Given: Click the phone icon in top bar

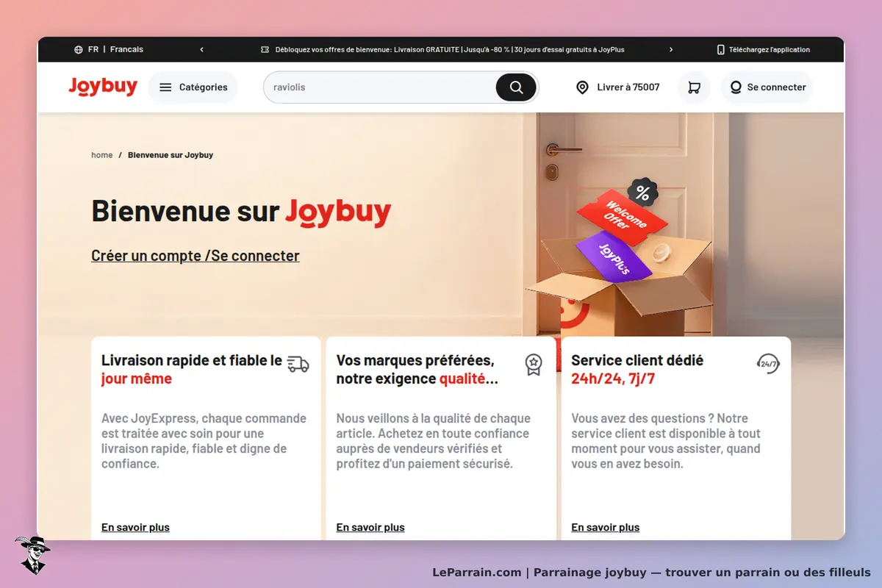Looking at the screenshot, I should 721,50.
